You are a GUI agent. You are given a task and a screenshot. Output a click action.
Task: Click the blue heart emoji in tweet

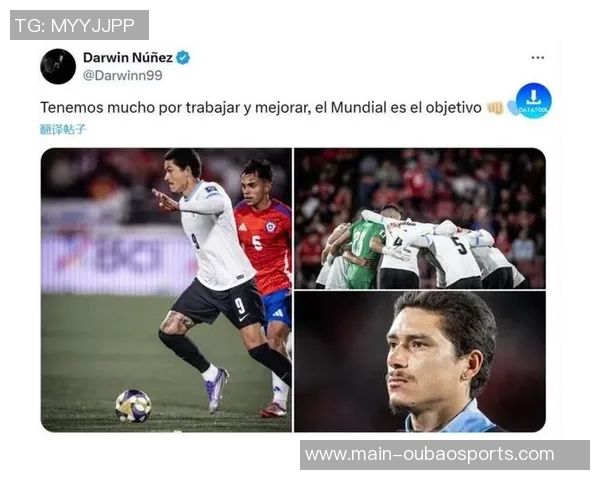pyautogui.click(x=512, y=108)
